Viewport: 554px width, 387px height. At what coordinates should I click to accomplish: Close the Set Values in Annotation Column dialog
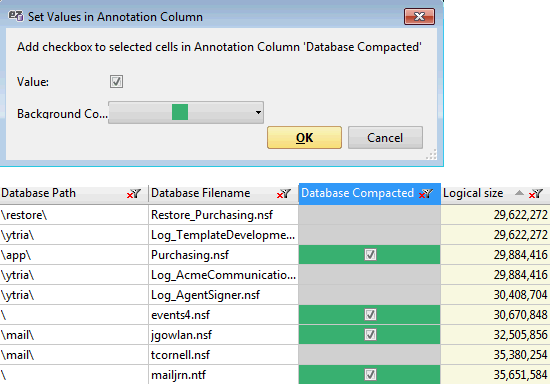coord(419,17)
